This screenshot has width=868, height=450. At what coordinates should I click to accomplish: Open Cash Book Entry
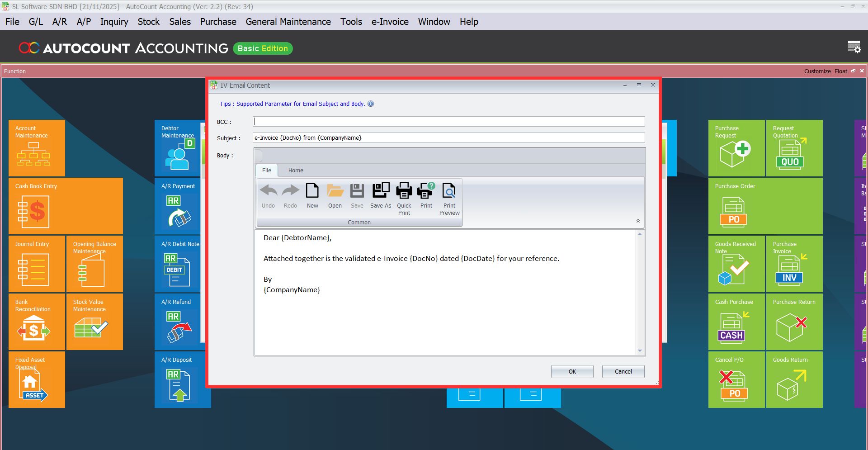pyautogui.click(x=66, y=206)
